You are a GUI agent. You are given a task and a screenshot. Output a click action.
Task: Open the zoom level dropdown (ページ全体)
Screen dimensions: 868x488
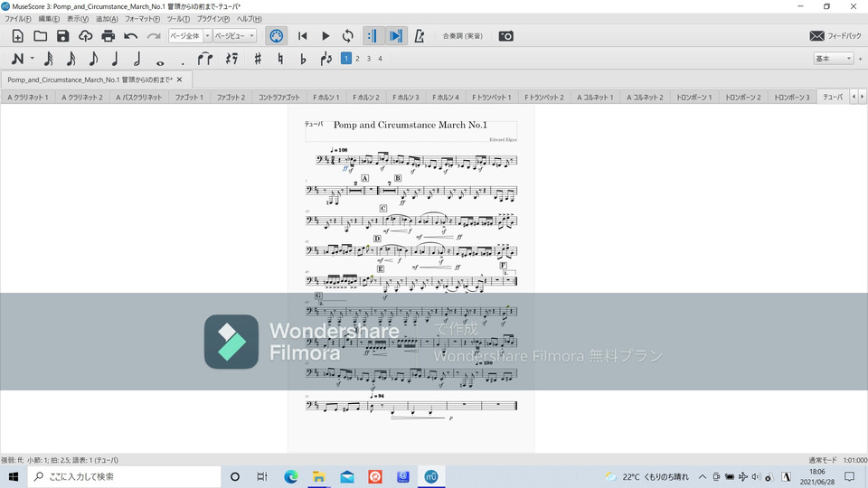(190, 36)
